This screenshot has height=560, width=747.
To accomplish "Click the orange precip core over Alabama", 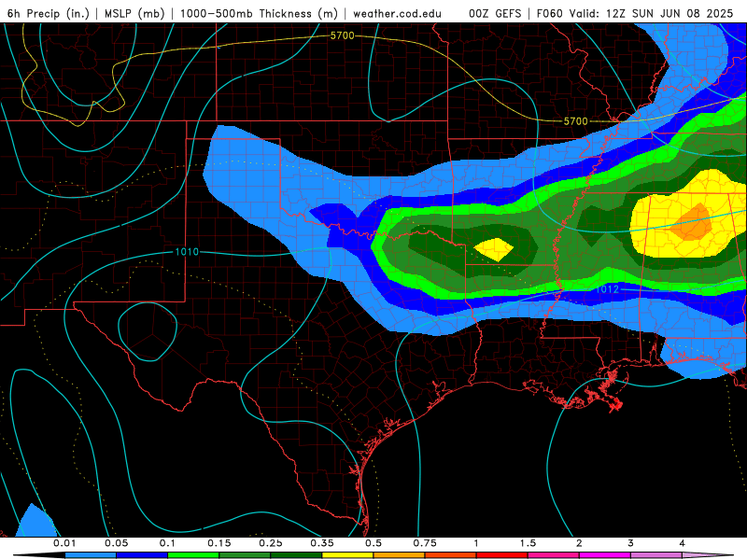I will click(x=693, y=222).
